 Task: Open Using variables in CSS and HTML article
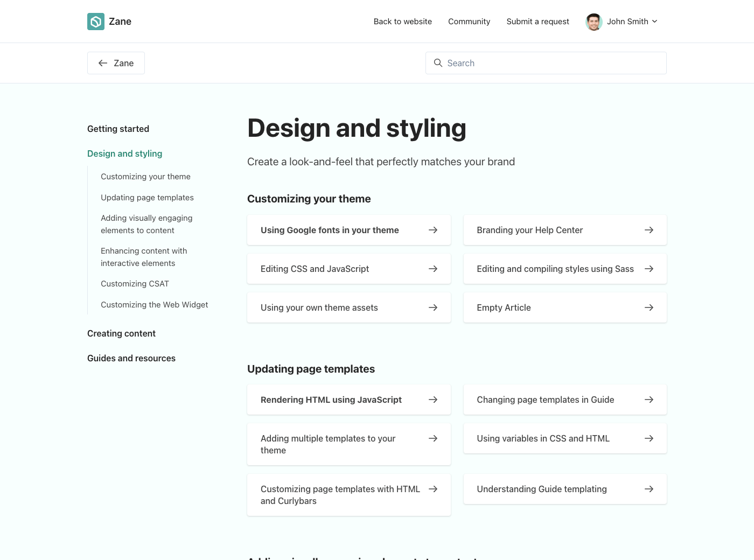543,438
